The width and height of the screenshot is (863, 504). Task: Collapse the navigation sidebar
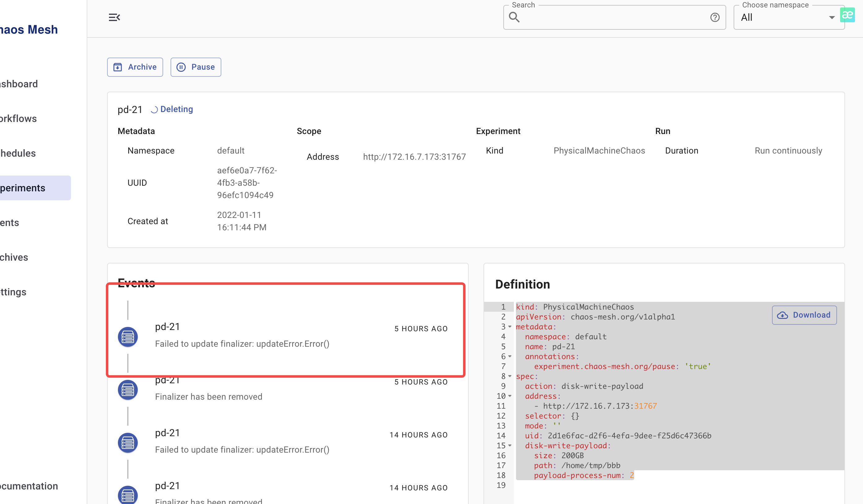pos(114,17)
